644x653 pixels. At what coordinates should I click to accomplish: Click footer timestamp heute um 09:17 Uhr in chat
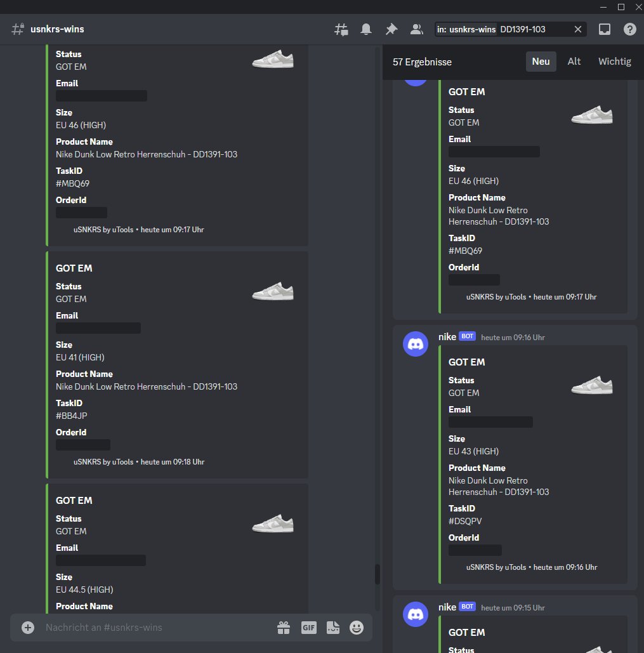tap(172, 230)
